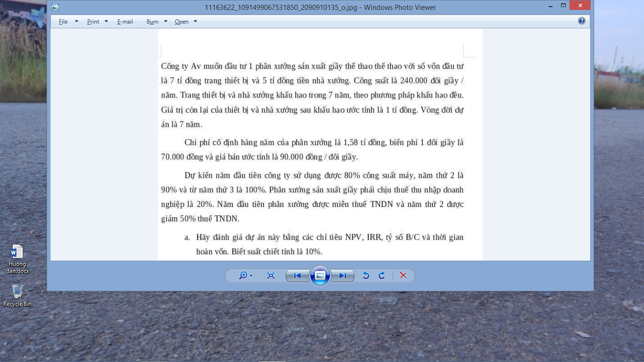Viewport: 644px width, 362px height.
Task: Click the E-mail toolbar button
Action: click(x=125, y=22)
